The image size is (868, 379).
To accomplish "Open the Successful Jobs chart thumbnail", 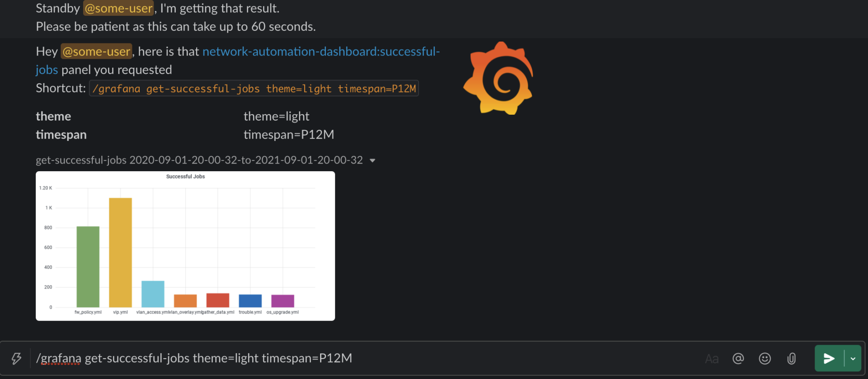I will [x=185, y=246].
